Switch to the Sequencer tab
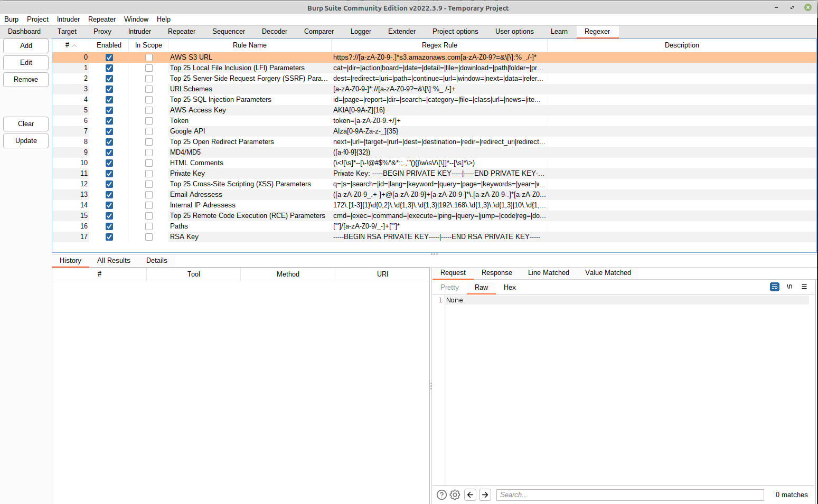Image resolution: width=818 pixels, height=504 pixels. click(x=229, y=32)
